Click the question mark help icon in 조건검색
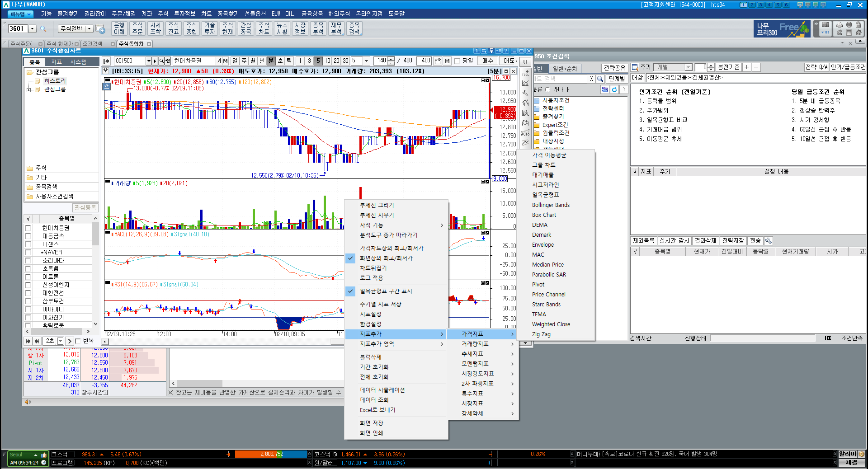Image resolution: width=868 pixels, height=469 pixels. pos(624,89)
